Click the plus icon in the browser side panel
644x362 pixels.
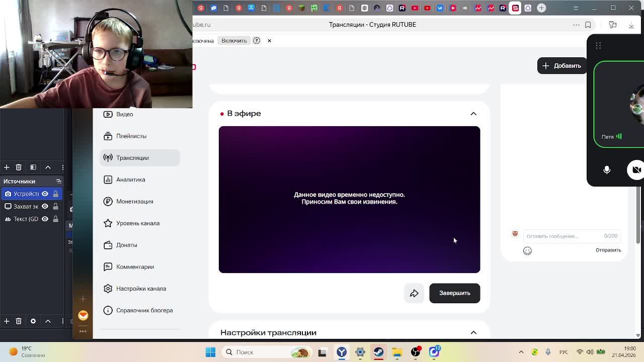click(83, 299)
